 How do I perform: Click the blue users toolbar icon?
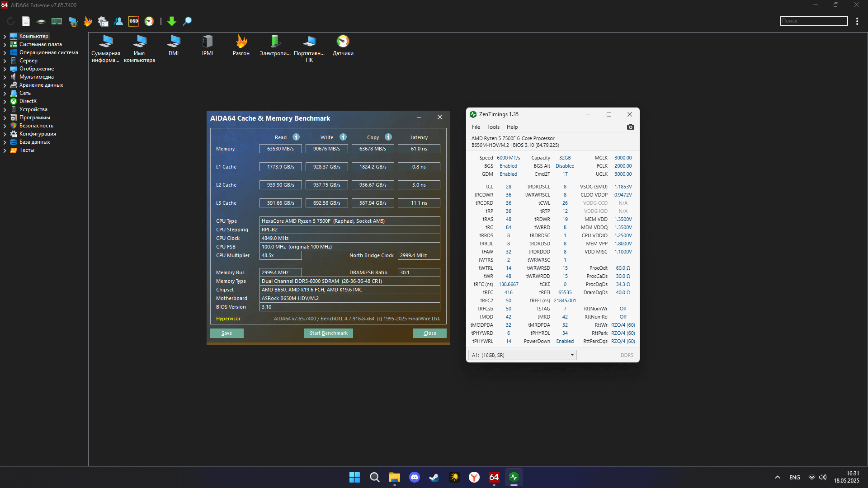tap(118, 21)
